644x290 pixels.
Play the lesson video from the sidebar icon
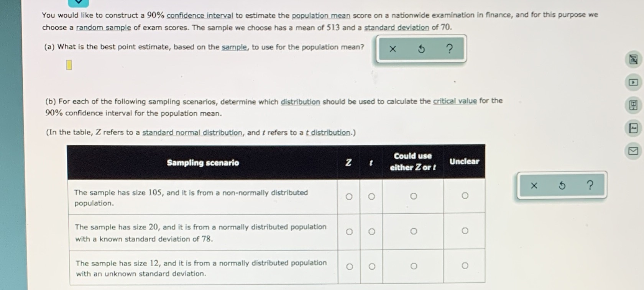633,82
